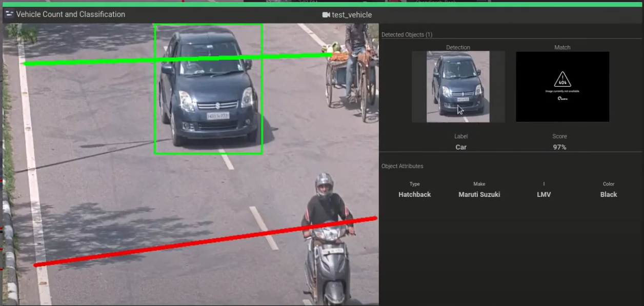Click the Detected Objects (1) header
This screenshot has width=644, height=306.
tap(407, 35)
